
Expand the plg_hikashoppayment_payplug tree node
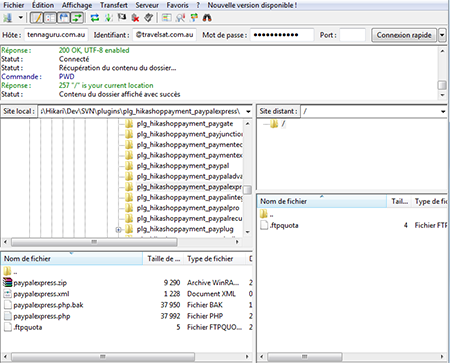(x=118, y=230)
